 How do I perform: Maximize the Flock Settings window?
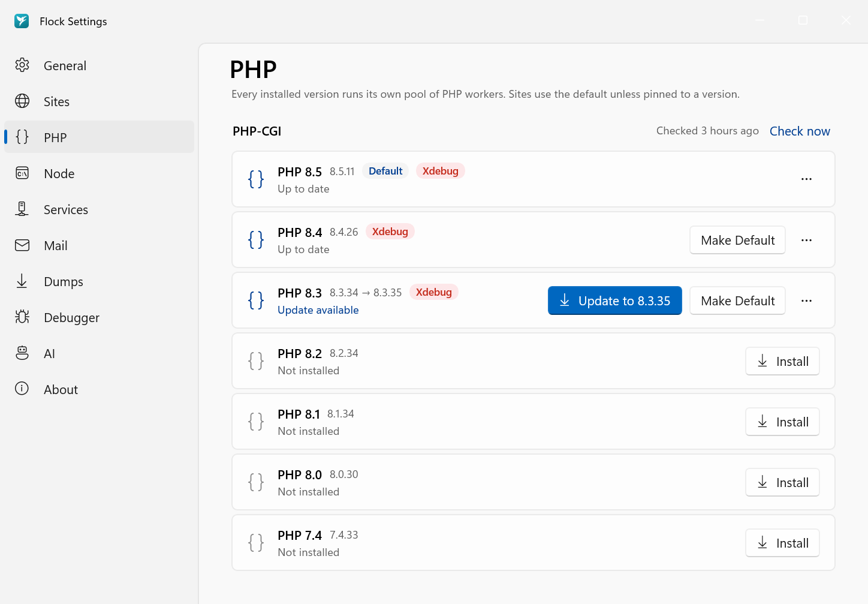coord(803,20)
